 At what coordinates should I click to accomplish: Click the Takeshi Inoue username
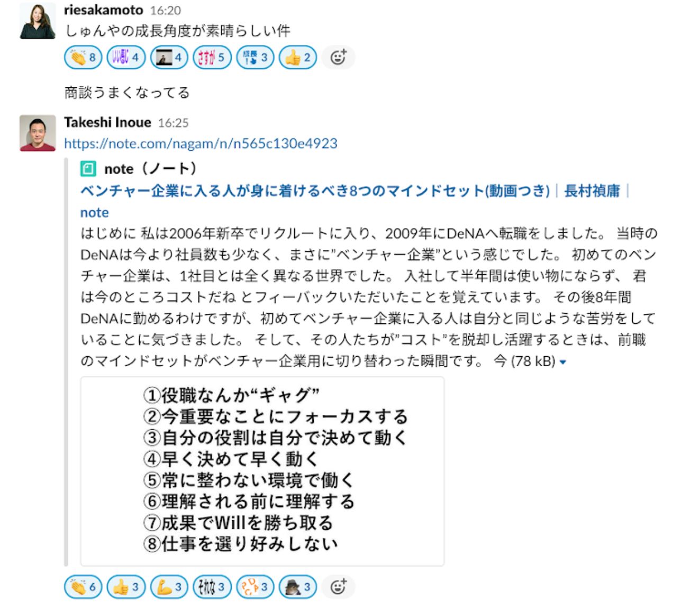pos(107,122)
